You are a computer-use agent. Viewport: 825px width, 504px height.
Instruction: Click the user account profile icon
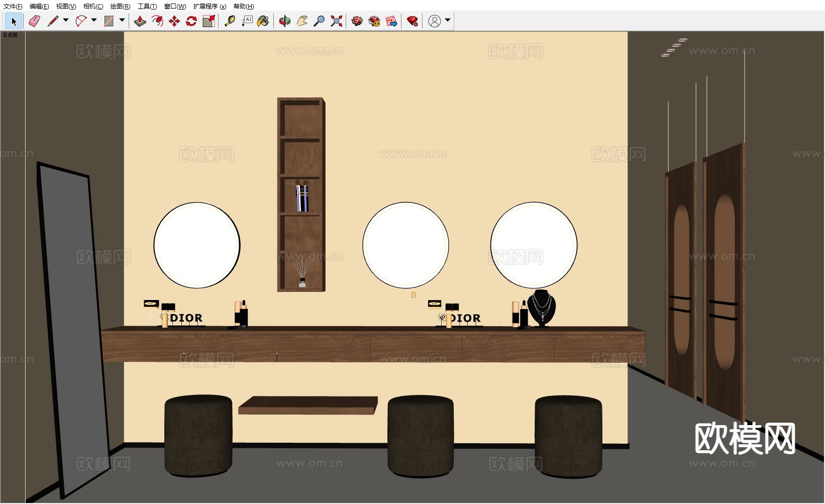pyautogui.click(x=435, y=21)
